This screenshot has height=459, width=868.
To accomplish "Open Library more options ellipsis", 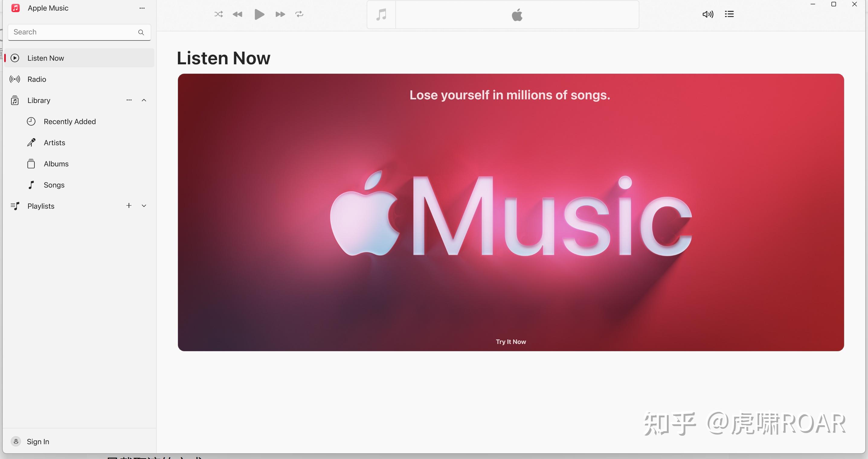I will 129,100.
